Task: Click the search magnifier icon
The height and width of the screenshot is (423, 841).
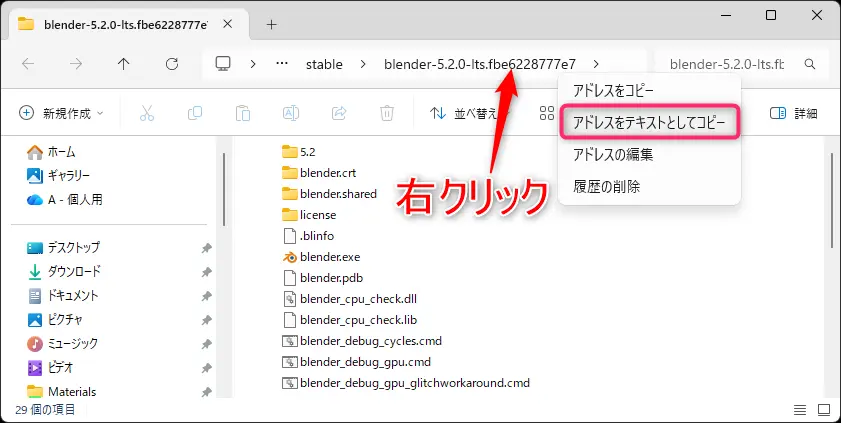Action: coord(810,64)
